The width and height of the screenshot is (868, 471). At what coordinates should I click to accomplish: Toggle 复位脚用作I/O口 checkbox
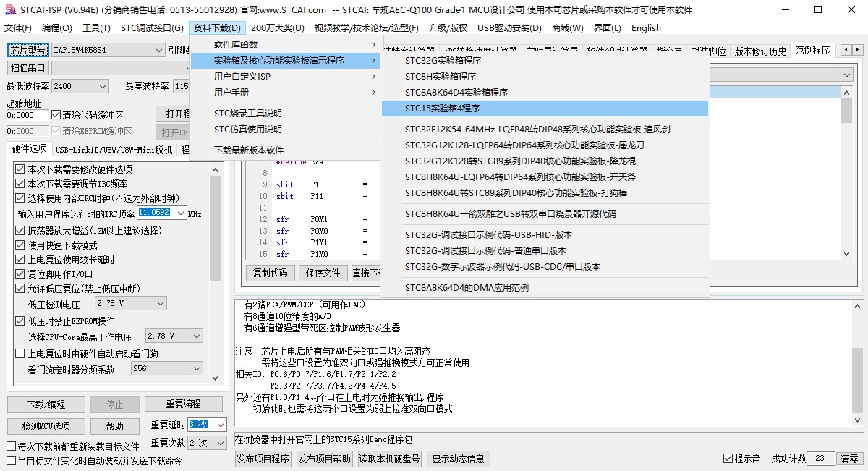20,273
